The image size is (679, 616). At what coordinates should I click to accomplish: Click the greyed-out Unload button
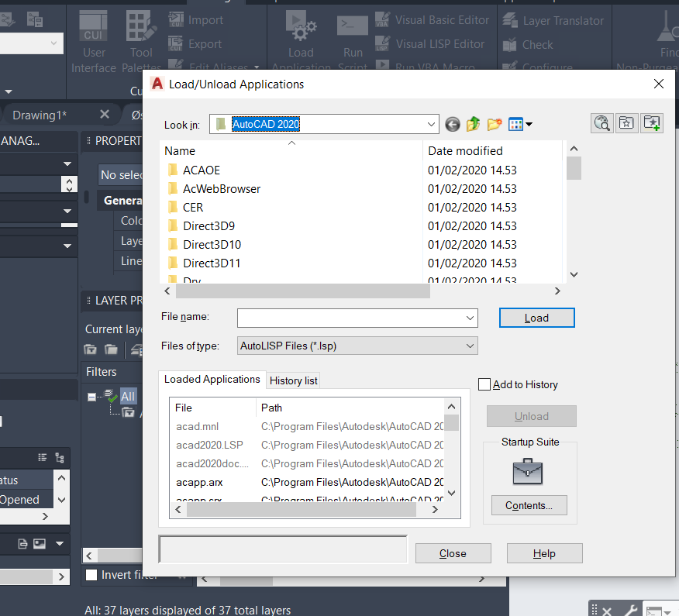(x=531, y=416)
